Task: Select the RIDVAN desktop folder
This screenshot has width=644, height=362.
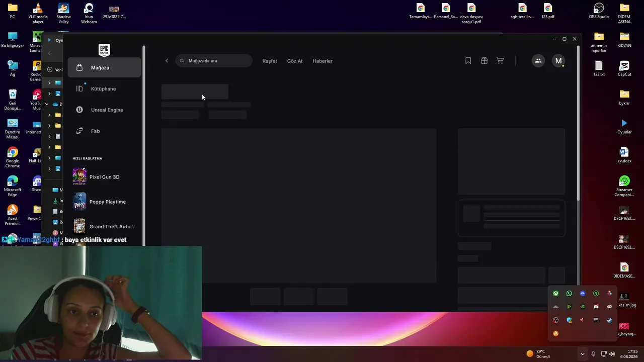Action: point(624,40)
